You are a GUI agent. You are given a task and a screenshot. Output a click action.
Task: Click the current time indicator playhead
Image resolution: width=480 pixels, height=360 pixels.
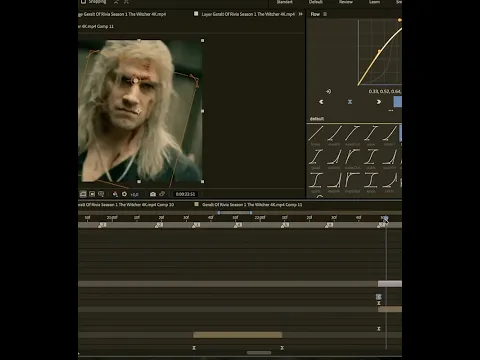[385, 218]
